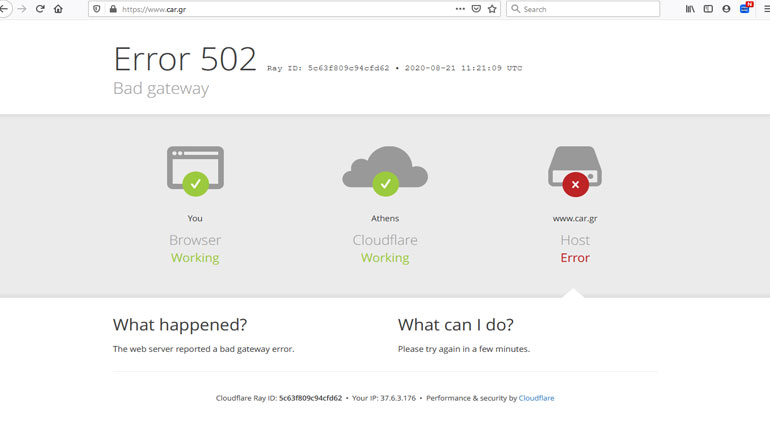Screen dimensions: 770x433
Task: Show site security info via padlock
Action: (112, 9)
